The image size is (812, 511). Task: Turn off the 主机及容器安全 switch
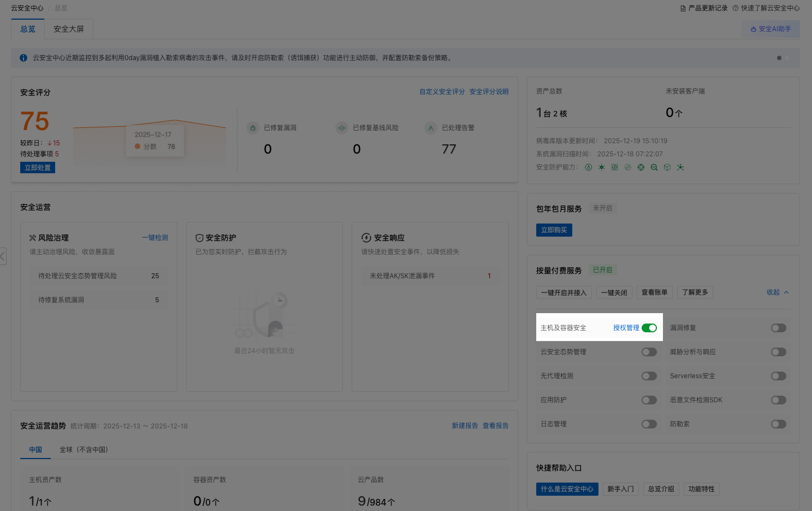click(649, 328)
